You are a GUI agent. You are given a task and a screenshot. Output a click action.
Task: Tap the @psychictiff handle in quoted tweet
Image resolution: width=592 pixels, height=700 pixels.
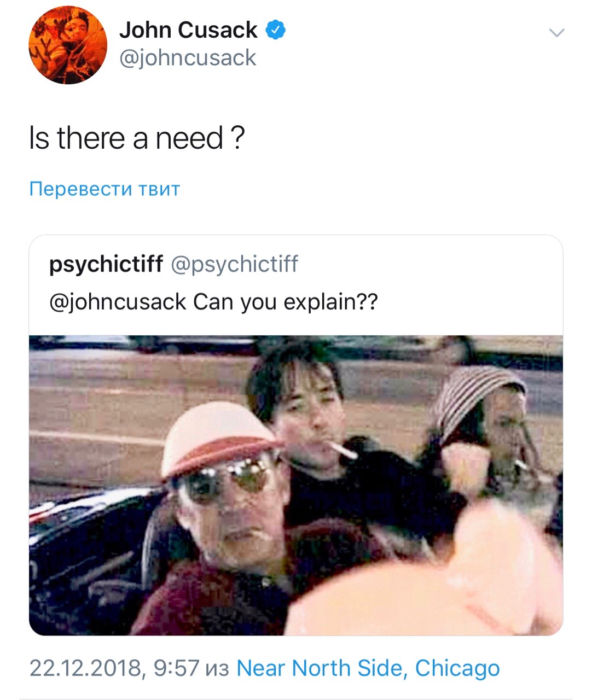tap(235, 264)
